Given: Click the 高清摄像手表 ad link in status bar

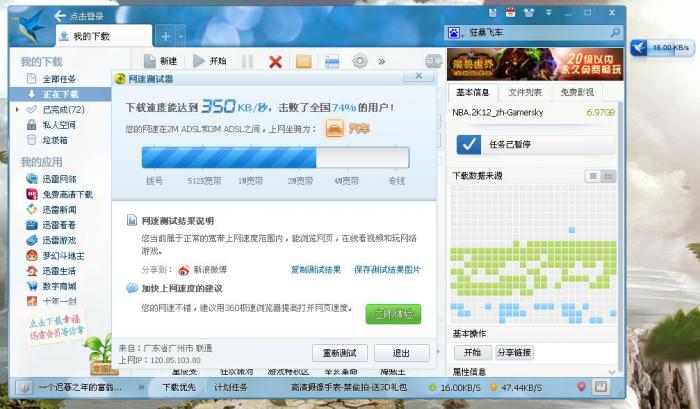Looking at the screenshot, I should pos(349,387).
